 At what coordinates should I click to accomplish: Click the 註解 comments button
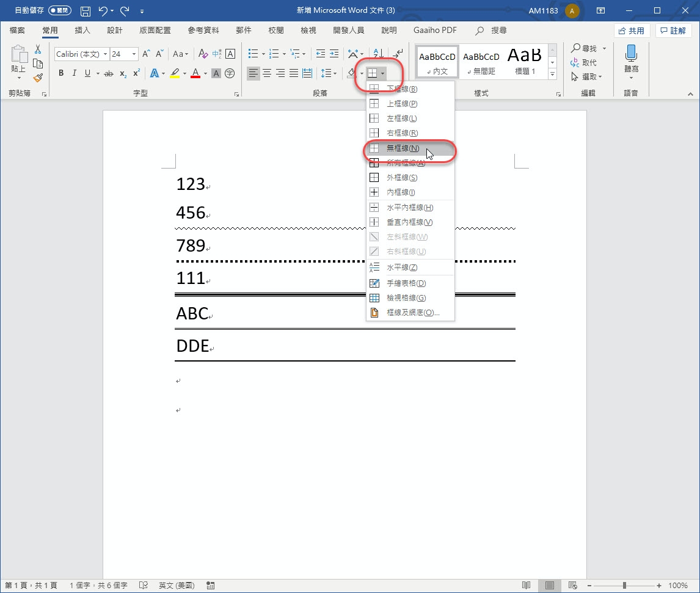[674, 31]
